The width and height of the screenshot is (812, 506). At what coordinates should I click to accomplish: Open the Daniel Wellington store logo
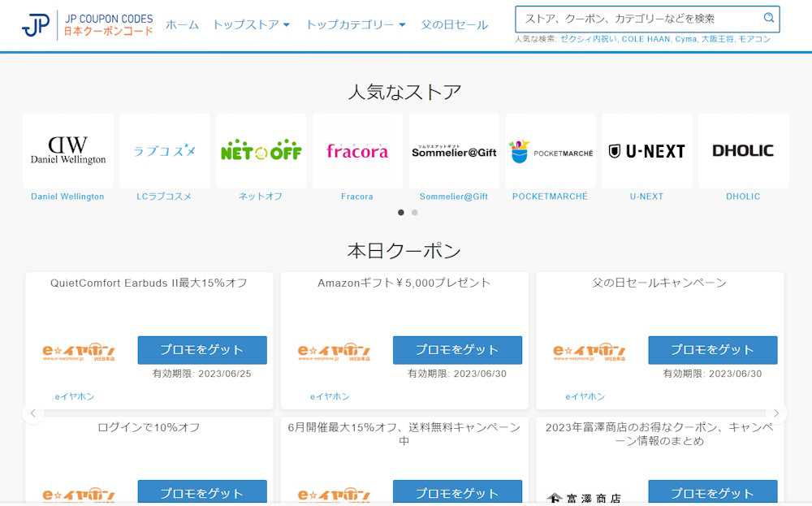[x=68, y=151]
